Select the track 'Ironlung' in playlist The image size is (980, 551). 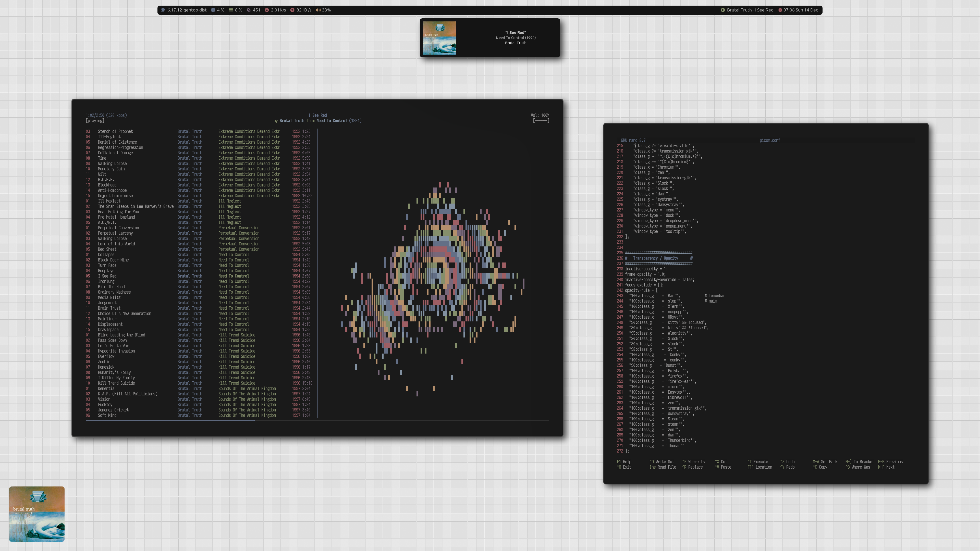pos(106,281)
